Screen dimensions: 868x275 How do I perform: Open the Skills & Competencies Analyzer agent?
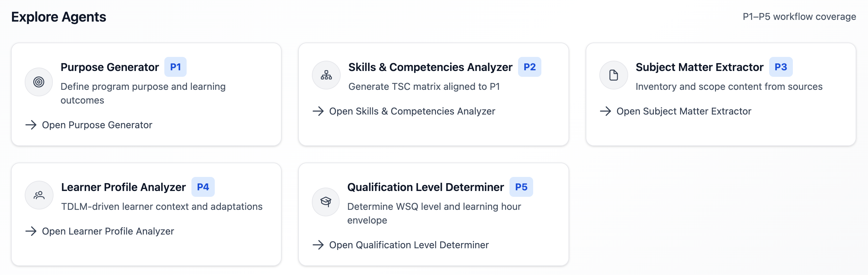[412, 111]
